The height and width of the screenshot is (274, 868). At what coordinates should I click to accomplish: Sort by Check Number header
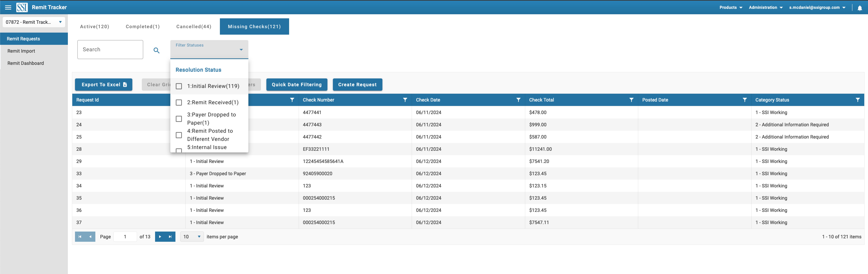318,100
